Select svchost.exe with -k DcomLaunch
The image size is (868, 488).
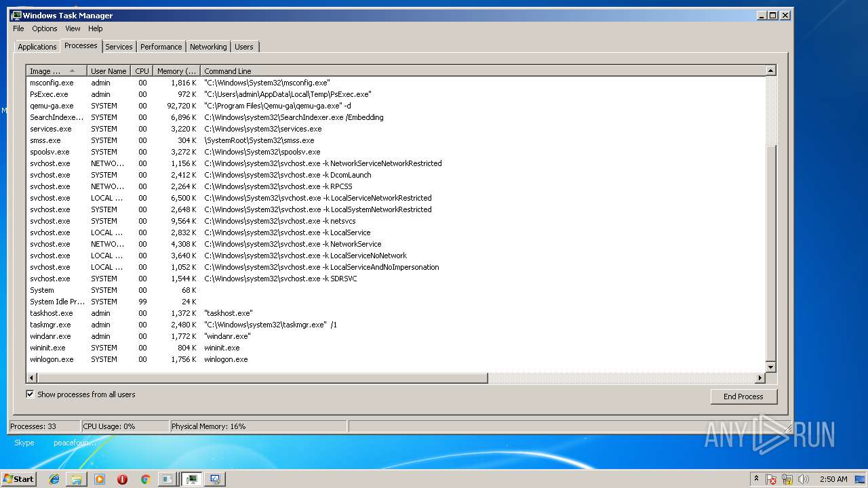click(x=395, y=175)
